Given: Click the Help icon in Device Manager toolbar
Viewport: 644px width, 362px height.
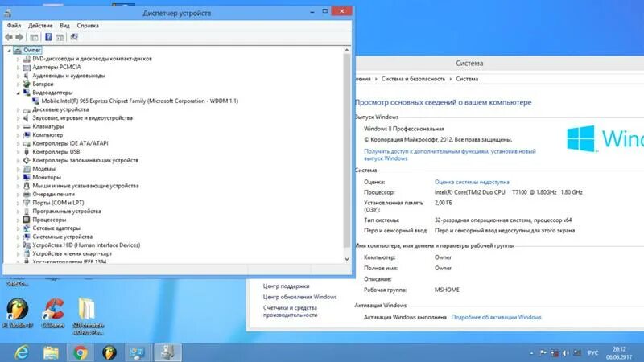Looking at the screenshot, I should point(48,37).
